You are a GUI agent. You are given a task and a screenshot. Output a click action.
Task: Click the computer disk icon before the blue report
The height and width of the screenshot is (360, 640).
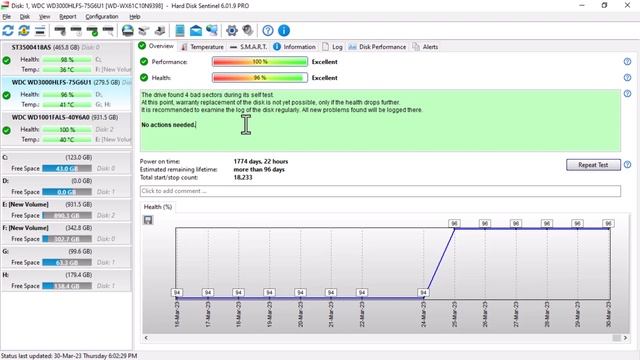click(160, 31)
